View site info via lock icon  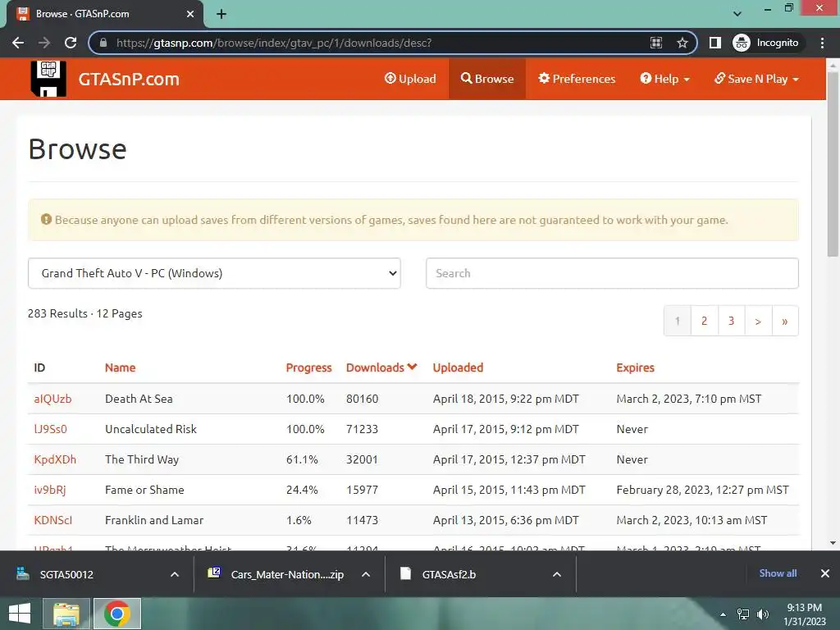(x=103, y=43)
